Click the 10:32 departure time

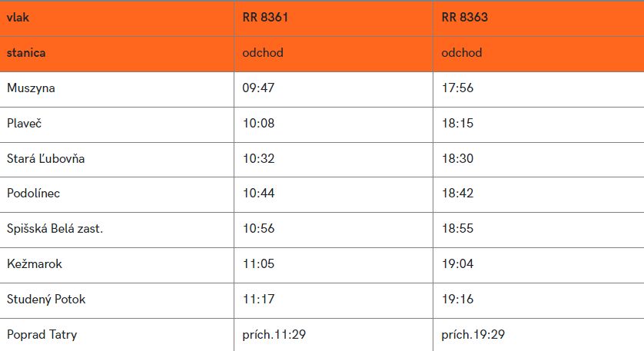click(x=258, y=158)
